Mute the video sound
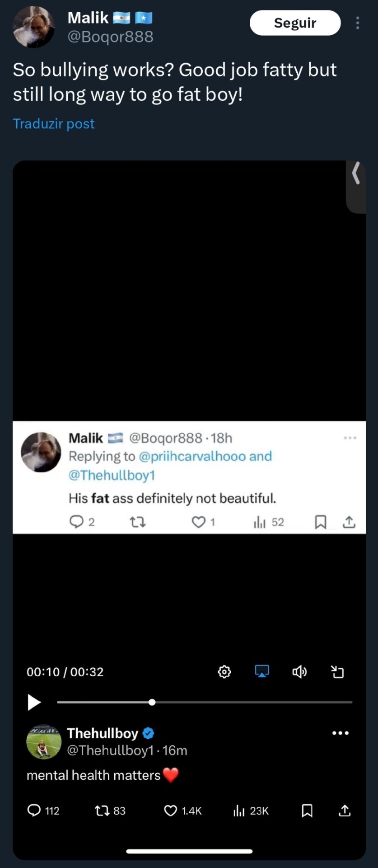Viewport: 378px width, 868px height. point(299,672)
